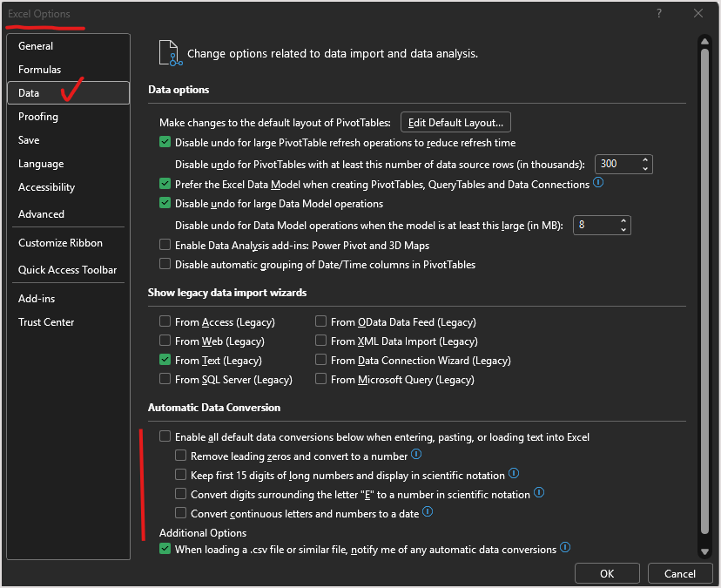Open the Advanced options category
721x588 pixels.
(69, 214)
